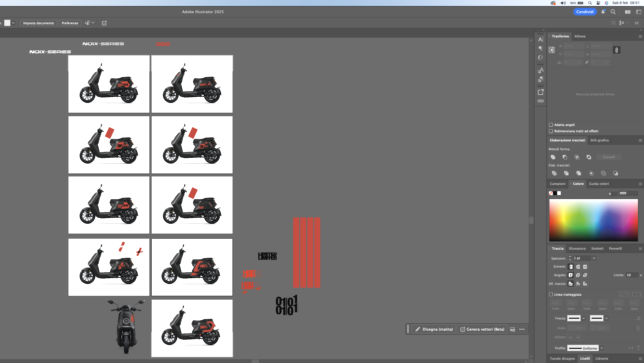Apply Minus Front shape mode

(x=565, y=157)
